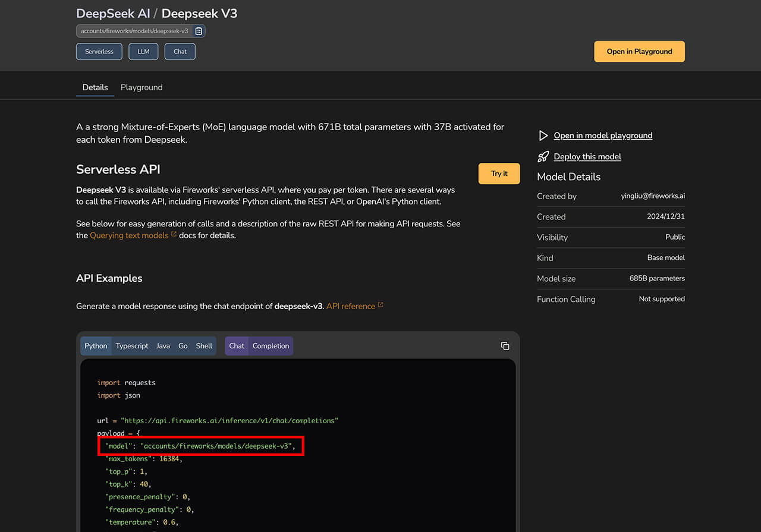Click the copy code icon in snippet

[x=505, y=346]
